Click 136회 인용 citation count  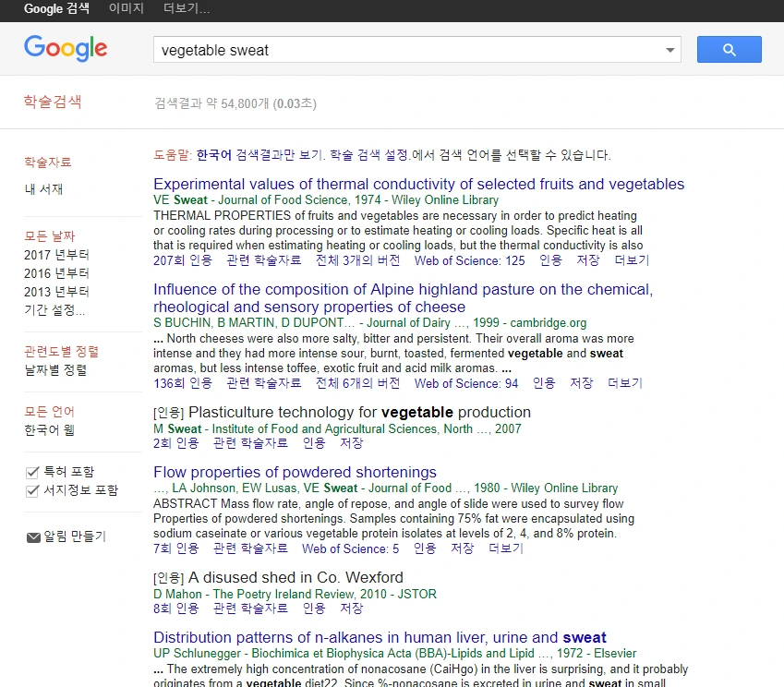tap(183, 383)
